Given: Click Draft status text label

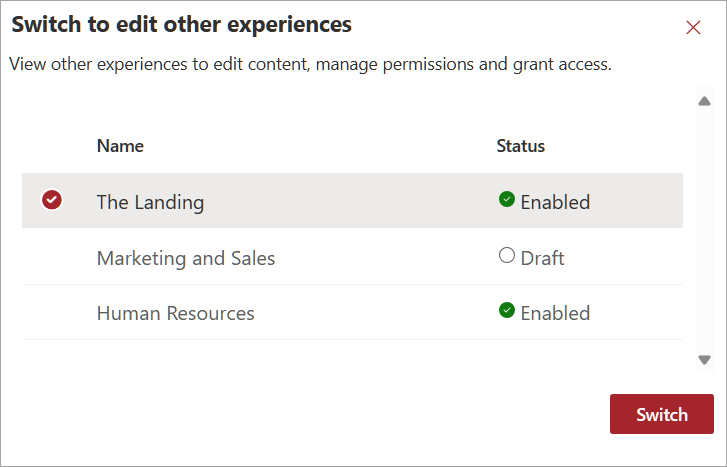Looking at the screenshot, I should click(542, 258).
